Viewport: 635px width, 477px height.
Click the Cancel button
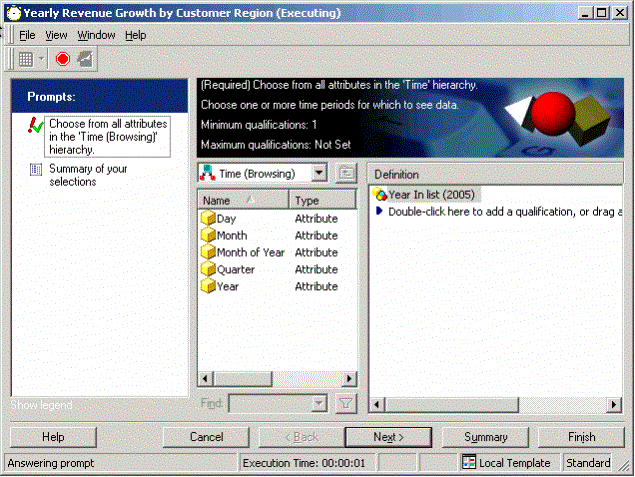tap(206, 437)
